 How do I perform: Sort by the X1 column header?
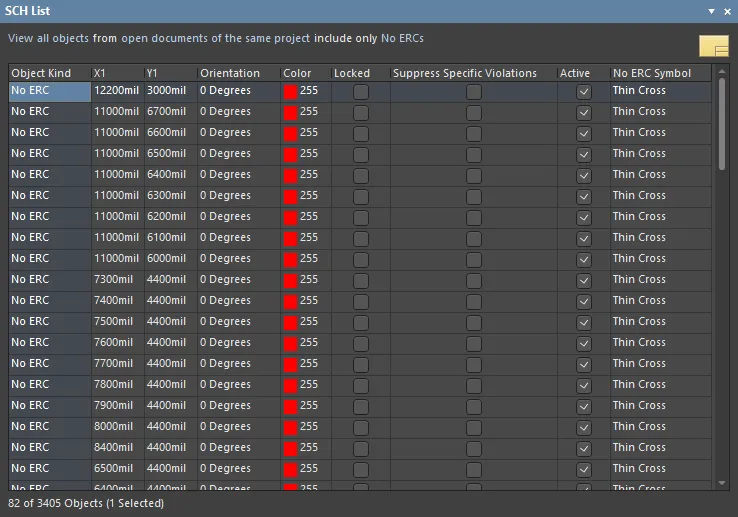(x=118, y=73)
